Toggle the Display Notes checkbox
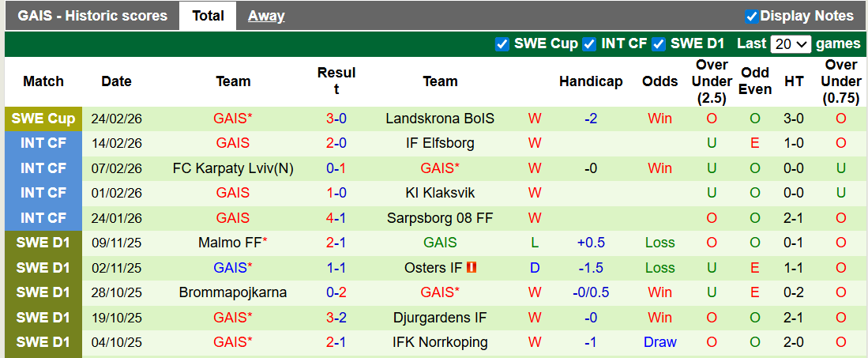 click(x=752, y=16)
